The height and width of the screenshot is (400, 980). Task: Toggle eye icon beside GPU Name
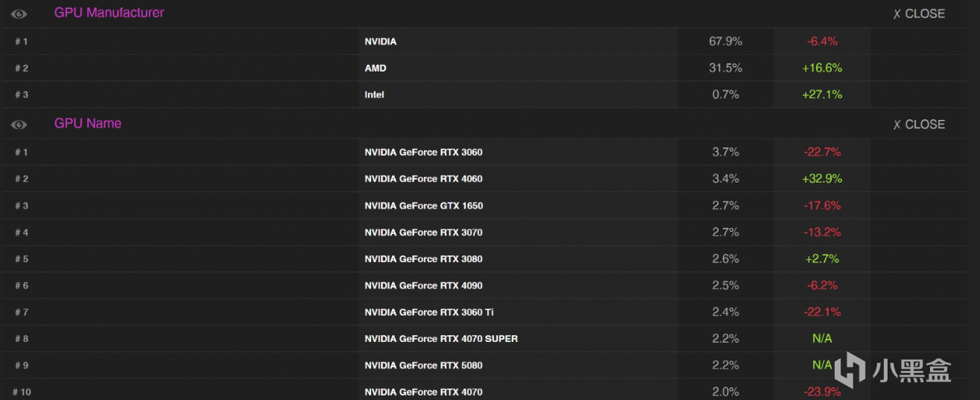(x=19, y=124)
